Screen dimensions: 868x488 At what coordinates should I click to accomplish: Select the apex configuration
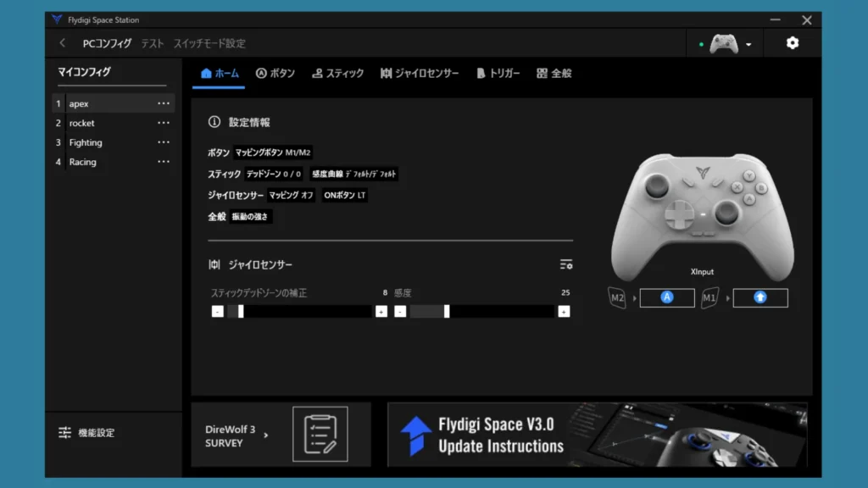[x=114, y=103]
